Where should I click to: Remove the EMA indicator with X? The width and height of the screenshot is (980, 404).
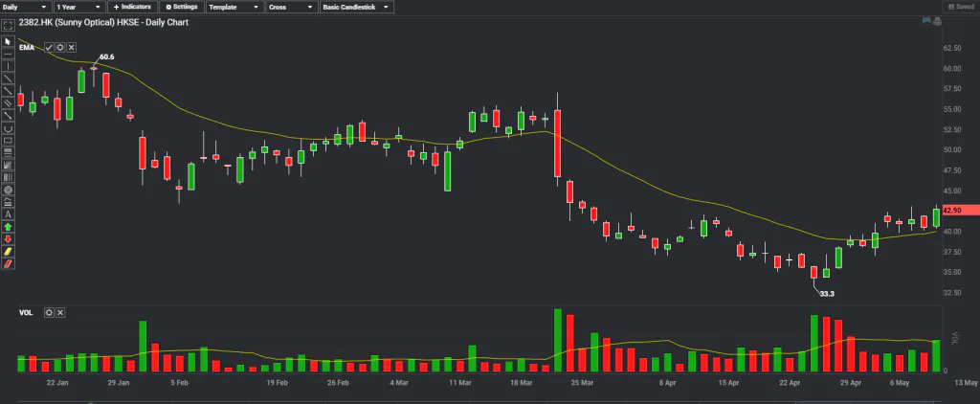pos(72,46)
